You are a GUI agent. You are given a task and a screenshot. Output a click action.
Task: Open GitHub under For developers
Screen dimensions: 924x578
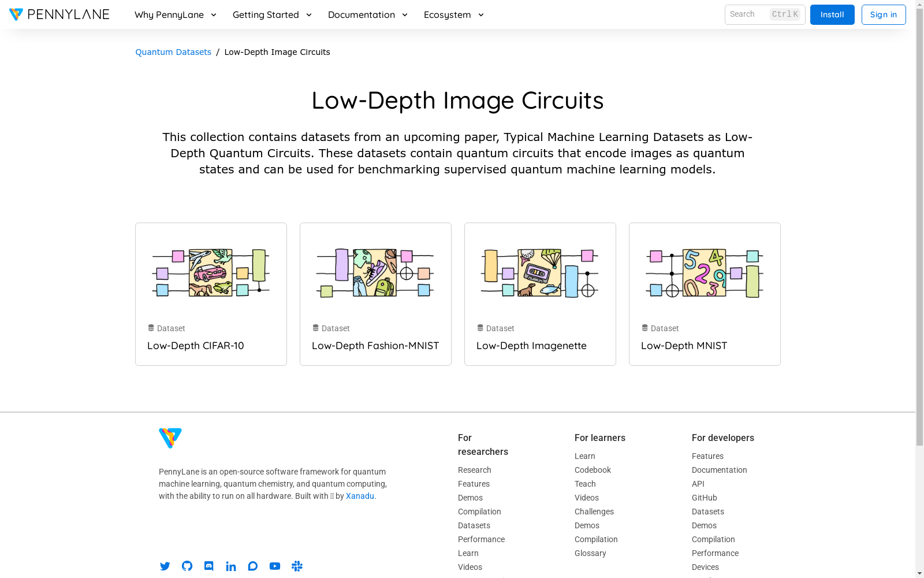(x=705, y=498)
